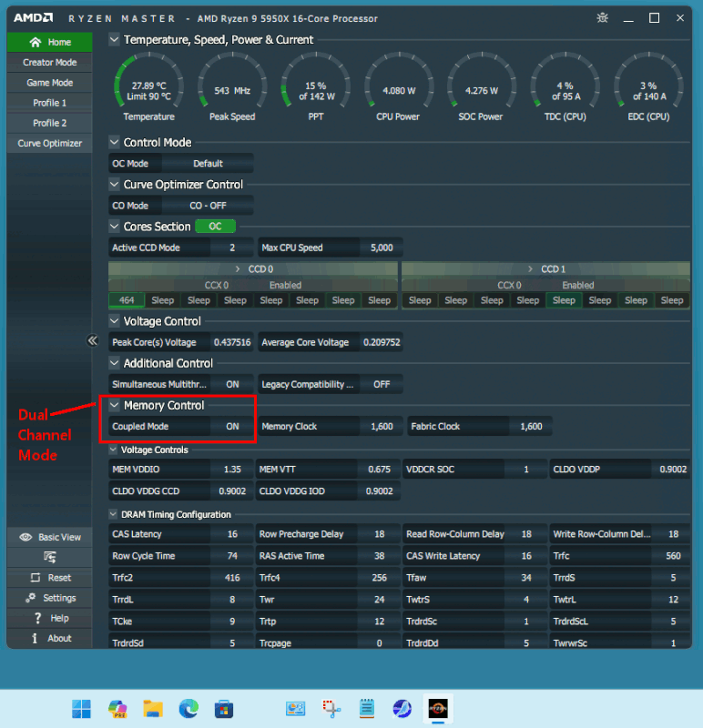Image resolution: width=703 pixels, height=728 pixels.
Task: Switch to Creator Mode profile
Action: coord(50,62)
